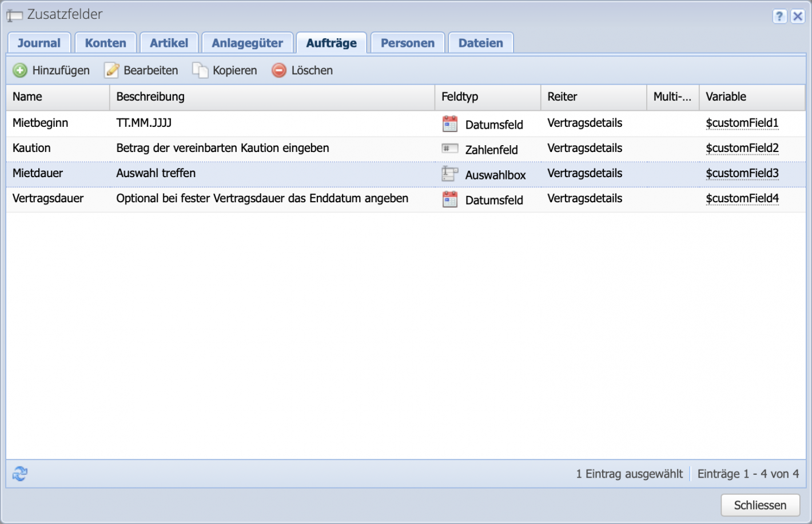
Task: Refresh the list with the reload icon
Action: pos(19,473)
